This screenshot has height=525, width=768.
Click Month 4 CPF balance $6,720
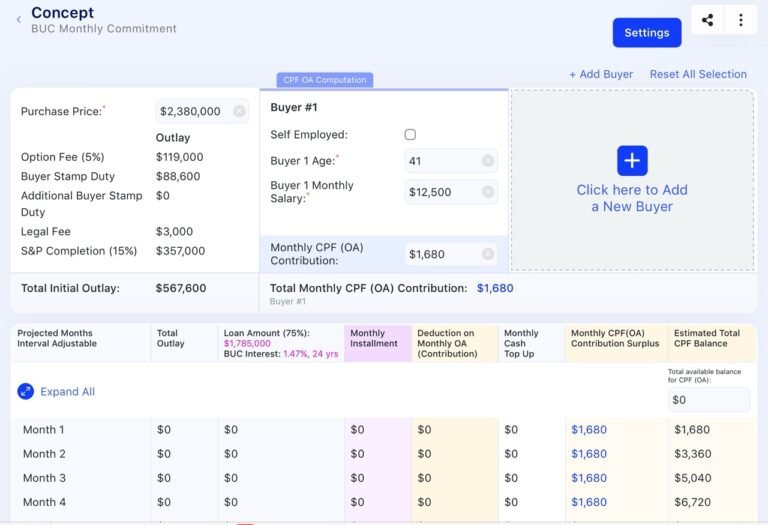click(x=693, y=502)
